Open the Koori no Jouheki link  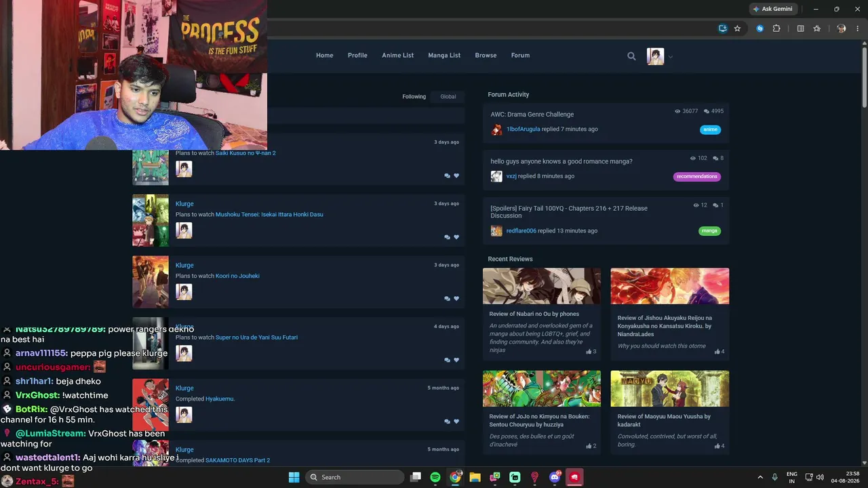pos(237,277)
